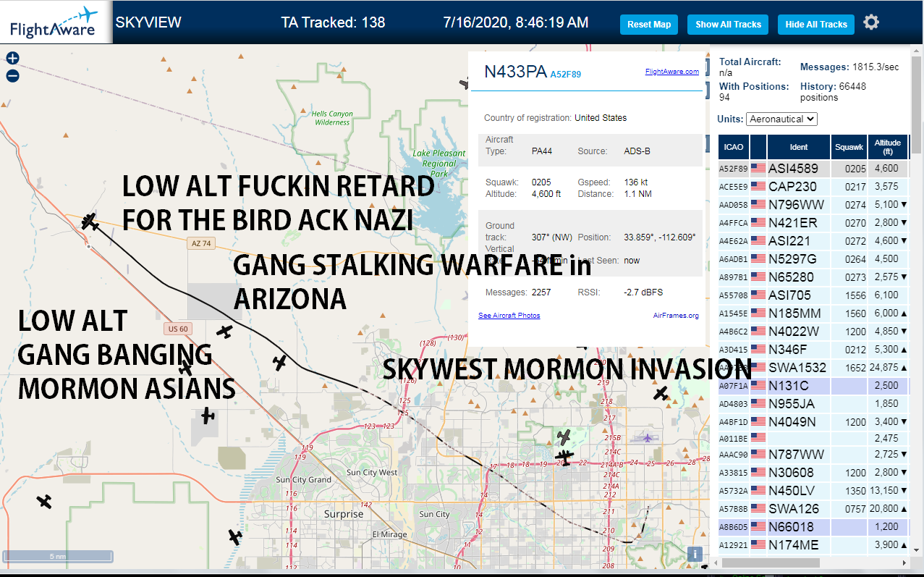Image resolution: width=924 pixels, height=577 pixels.
Task: Click the 5 nm map scale bar
Action: (x=58, y=557)
